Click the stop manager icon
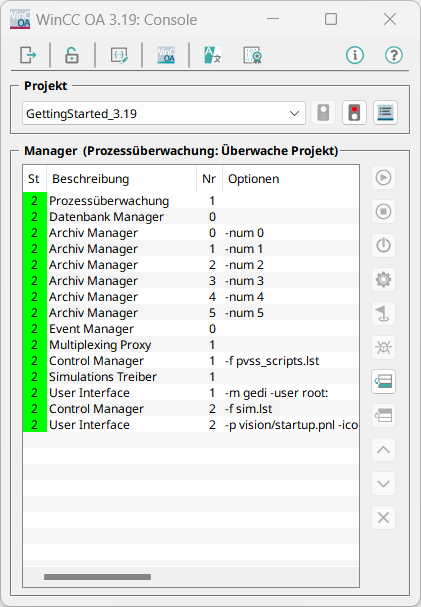 click(383, 211)
